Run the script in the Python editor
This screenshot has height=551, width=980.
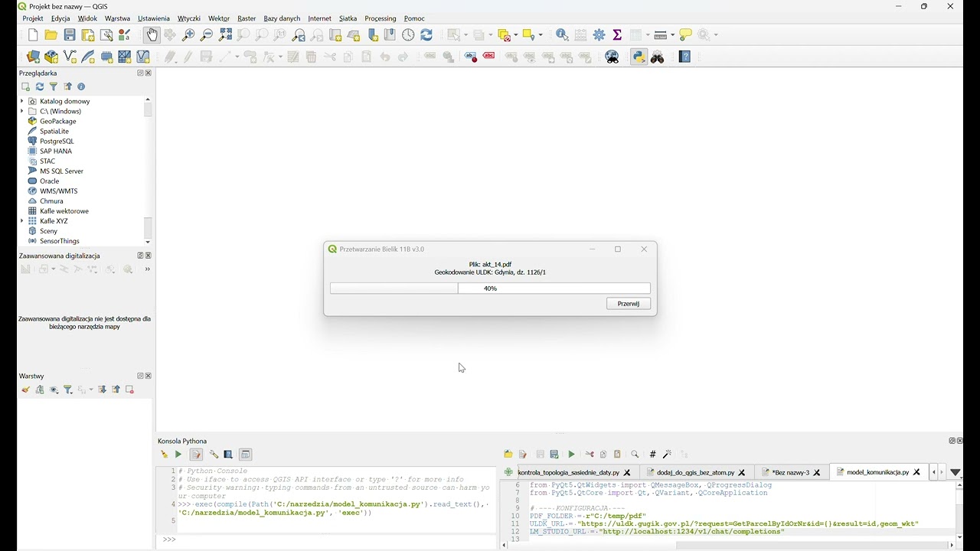tap(571, 455)
